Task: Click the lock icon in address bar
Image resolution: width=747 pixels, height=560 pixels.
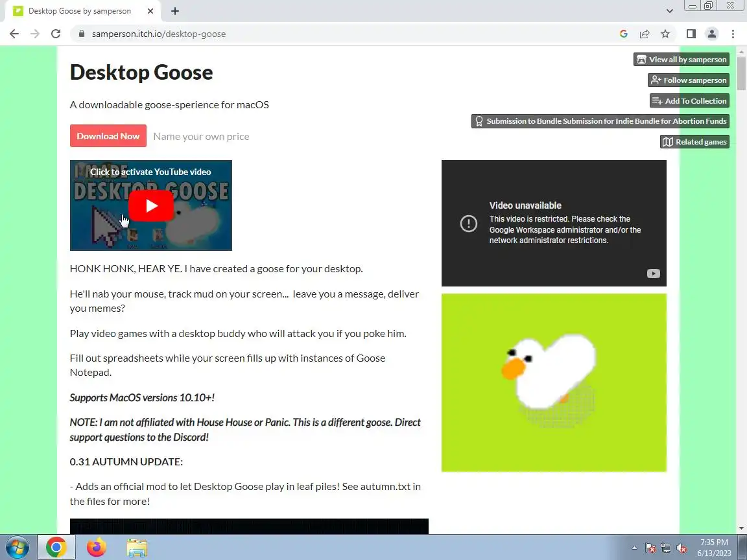Action: tap(82, 34)
